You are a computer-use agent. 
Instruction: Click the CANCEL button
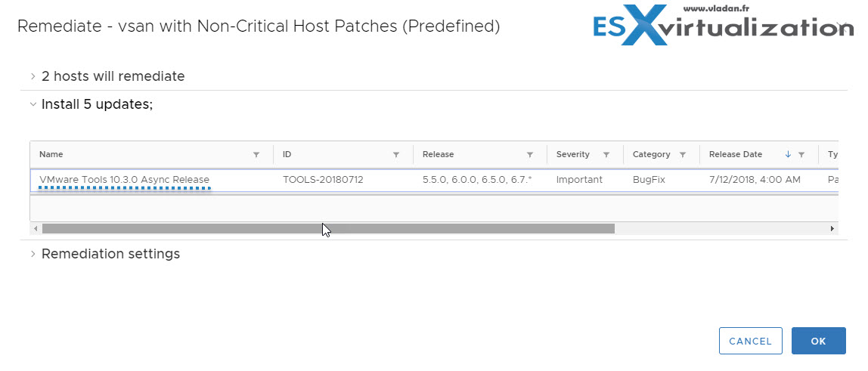coord(750,341)
